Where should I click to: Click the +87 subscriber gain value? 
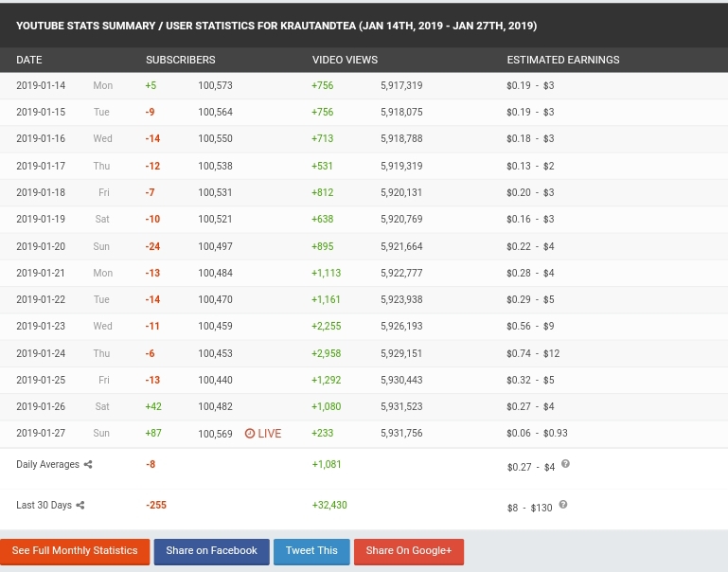tap(153, 433)
